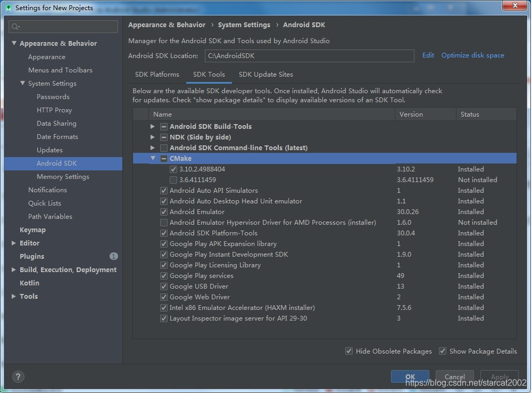Open Keymap settings
The height and width of the screenshot is (393, 532).
tap(32, 230)
